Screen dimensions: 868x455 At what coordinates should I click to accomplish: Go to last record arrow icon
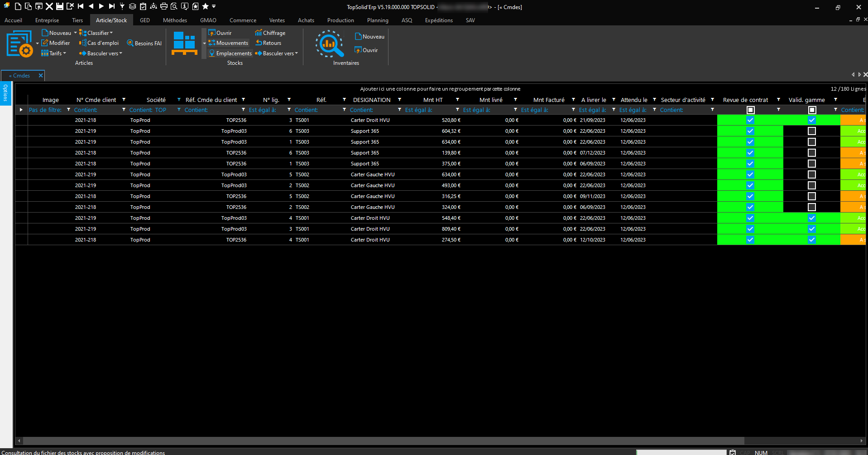point(112,6)
